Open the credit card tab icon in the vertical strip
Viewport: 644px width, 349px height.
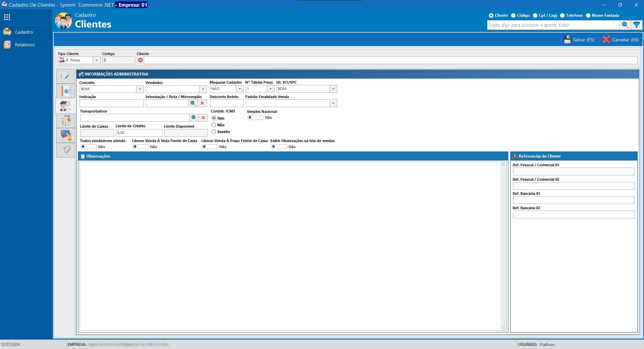(66, 135)
